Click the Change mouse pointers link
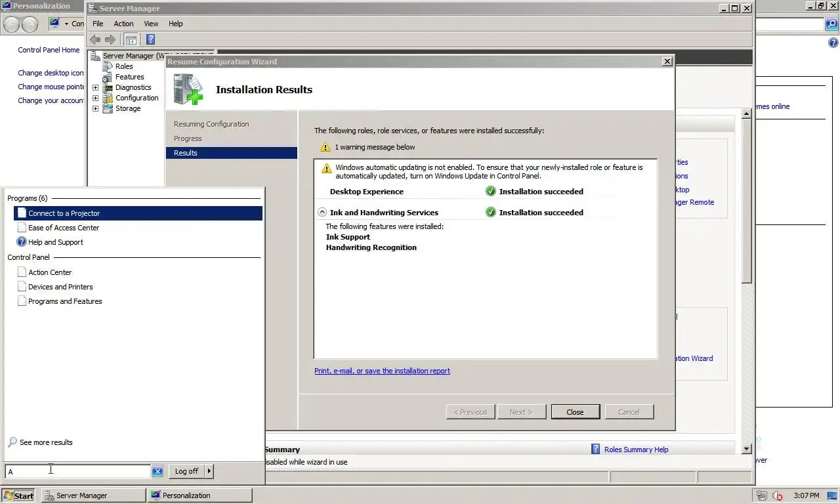Screen dimensions: 840x504 click(51, 87)
